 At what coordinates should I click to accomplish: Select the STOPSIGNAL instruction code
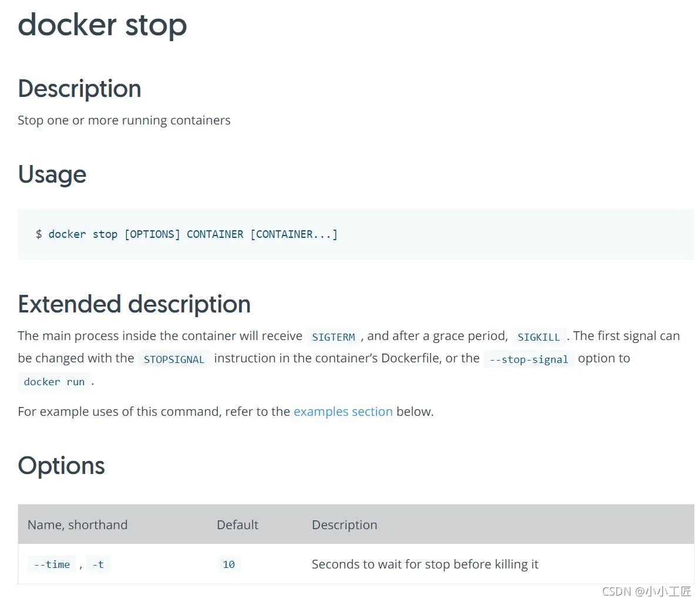click(174, 359)
